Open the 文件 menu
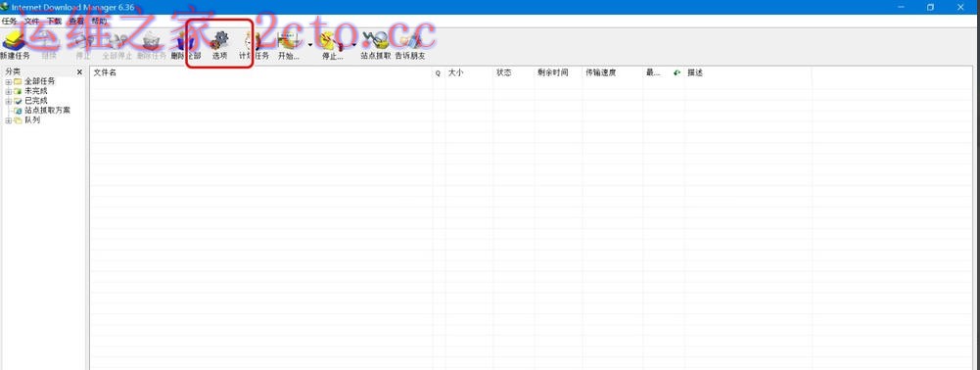This screenshot has width=980, height=370. click(x=32, y=21)
